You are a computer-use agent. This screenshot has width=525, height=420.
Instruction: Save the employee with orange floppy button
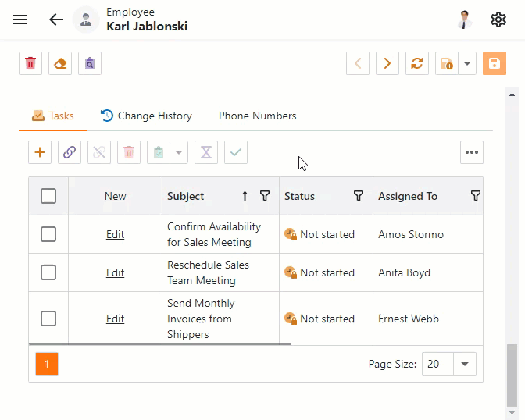tap(495, 63)
